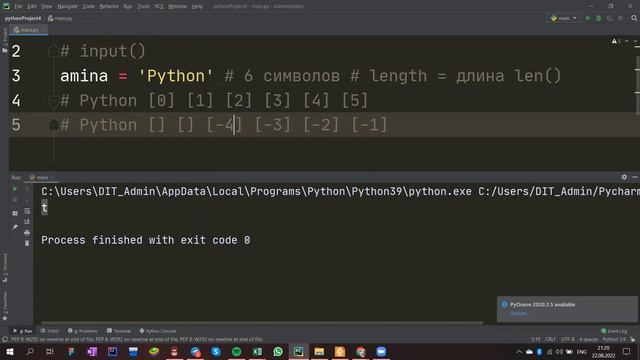Debug main using toolbar bug icon
This screenshot has width=640, height=360.
(x=599, y=18)
